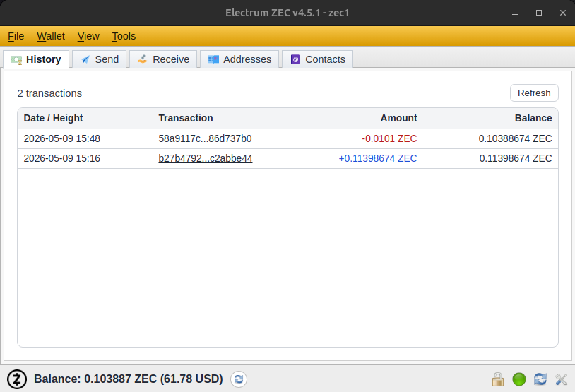This screenshot has width=575, height=392.
Task: Click the +0.11398674 ZEC amount
Action: [x=378, y=158]
